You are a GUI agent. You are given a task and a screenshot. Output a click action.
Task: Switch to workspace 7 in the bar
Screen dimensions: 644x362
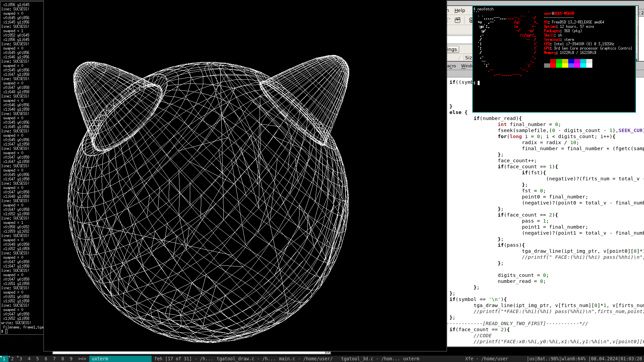pyautogui.click(x=54, y=359)
